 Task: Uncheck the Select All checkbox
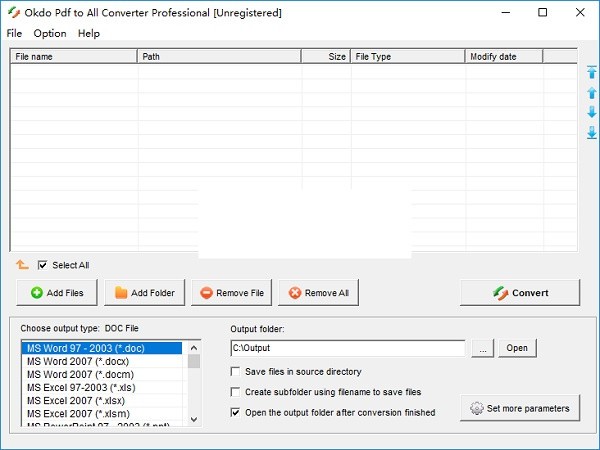tap(42, 265)
